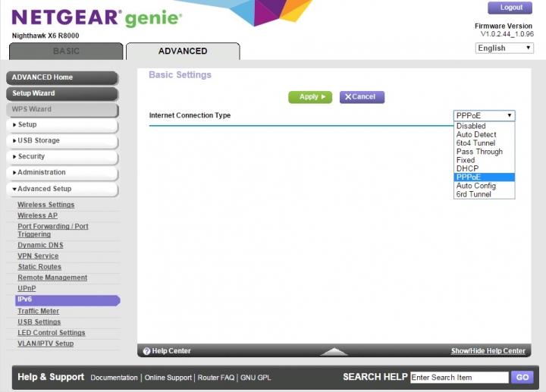Open Wireless AP link
Viewport: 546px width, 392px height.
click(38, 215)
